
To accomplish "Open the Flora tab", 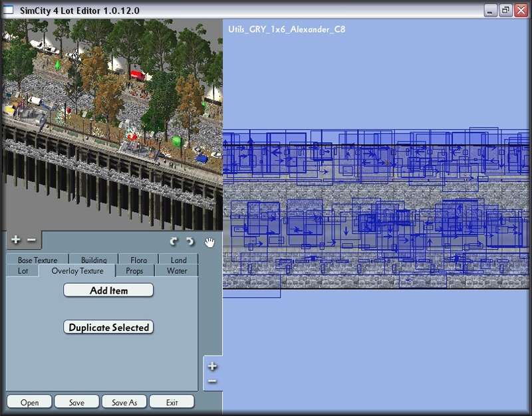I will pos(138,259).
